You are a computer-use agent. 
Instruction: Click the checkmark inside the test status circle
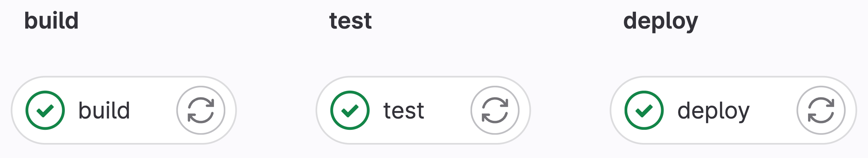click(x=350, y=111)
